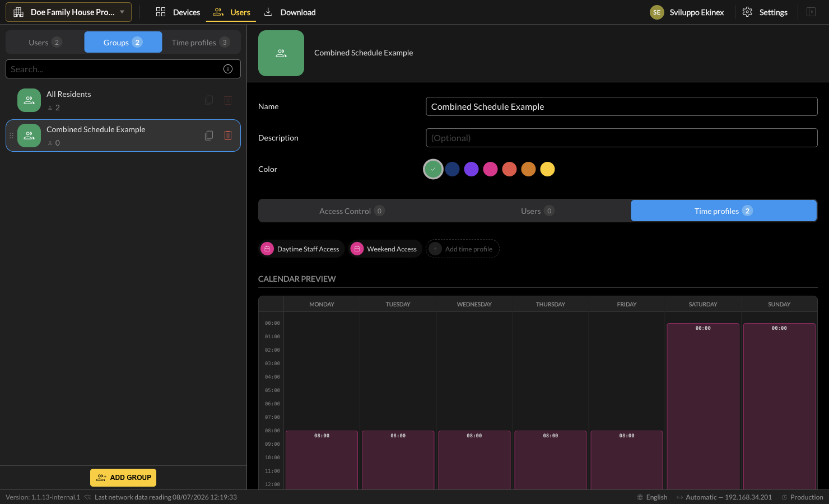Click the Friday 08:00 schedule block
The image size is (829, 504).
click(x=627, y=460)
